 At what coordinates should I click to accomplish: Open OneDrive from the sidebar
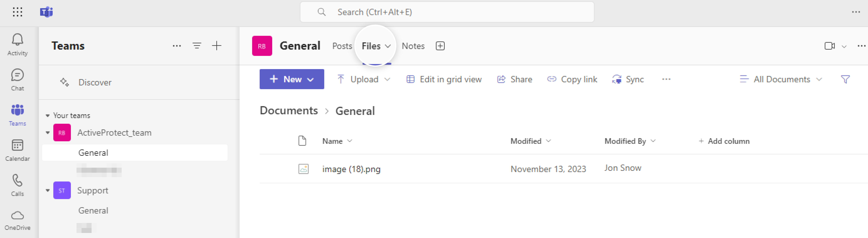pos(18,220)
